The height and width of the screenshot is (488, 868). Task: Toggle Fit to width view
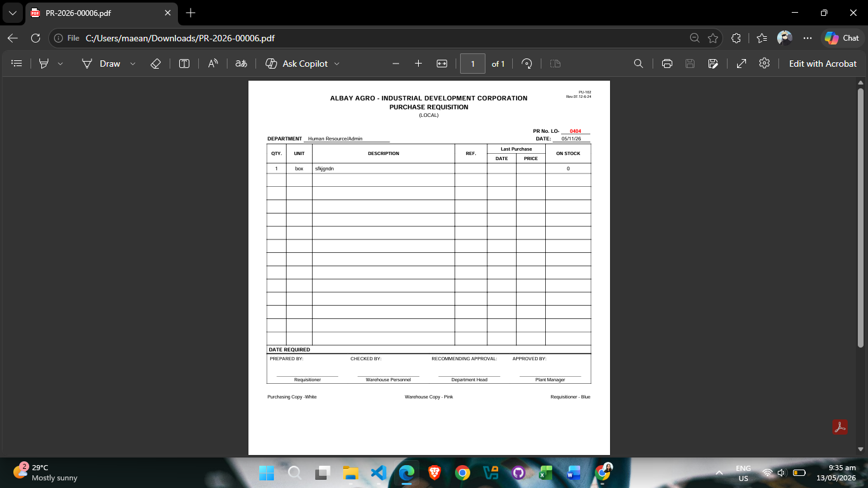point(442,64)
